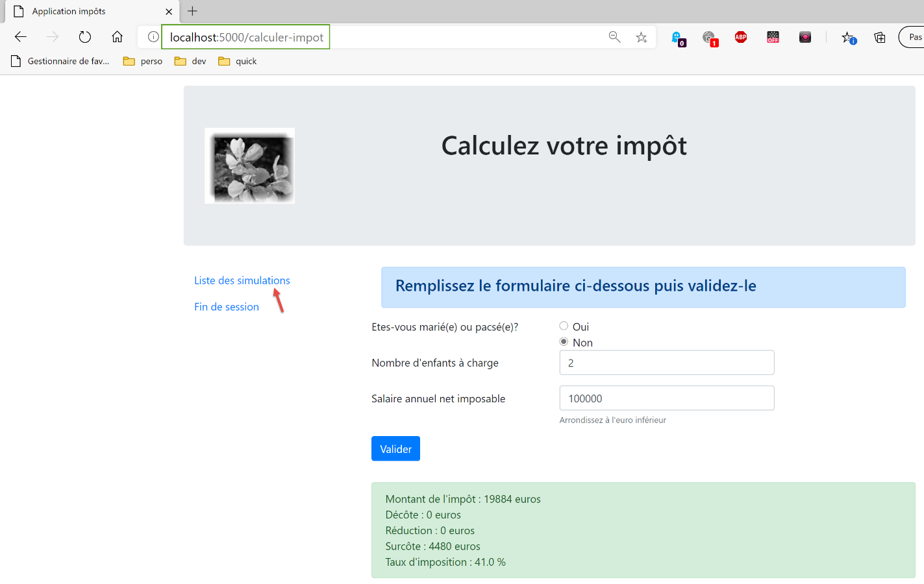The height and width of the screenshot is (584, 924).
Task: Select the 'Oui' radio button
Action: [564, 326]
